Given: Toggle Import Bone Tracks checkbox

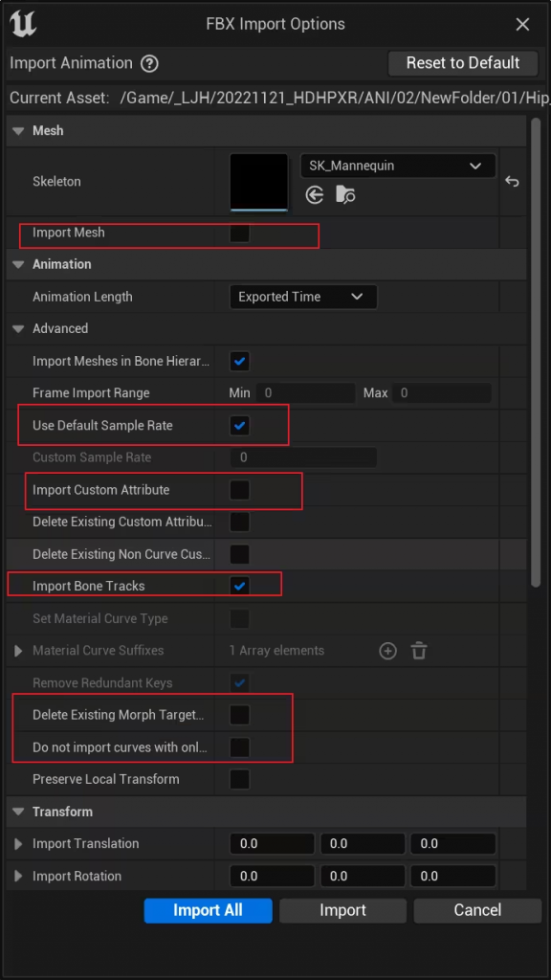Looking at the screenshot, I should click(239, 587).
